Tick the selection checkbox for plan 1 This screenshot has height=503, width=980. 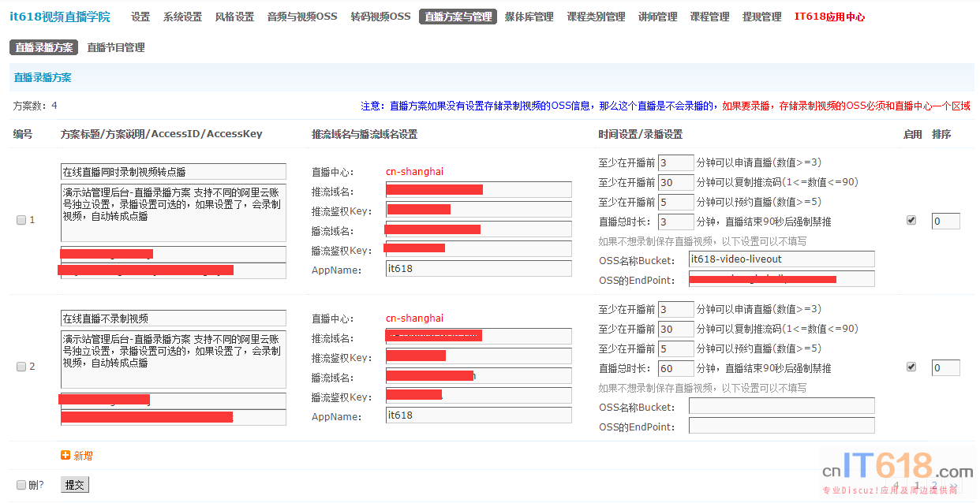pos(21,221)
